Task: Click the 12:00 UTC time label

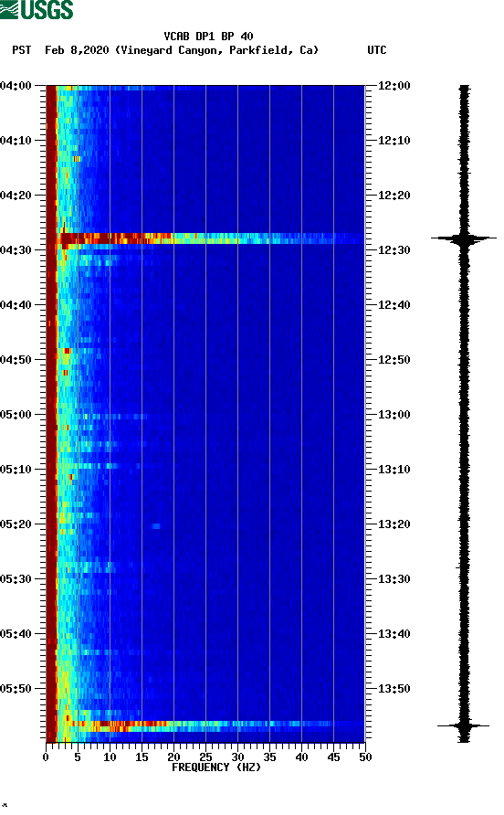Action: 394,85
